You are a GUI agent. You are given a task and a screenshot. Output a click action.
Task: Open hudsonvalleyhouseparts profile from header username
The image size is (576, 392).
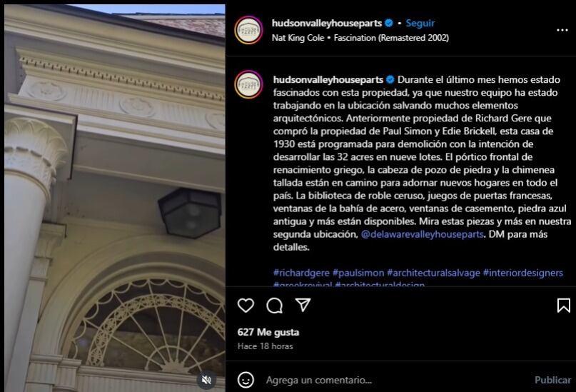click(x=327, y=23)
